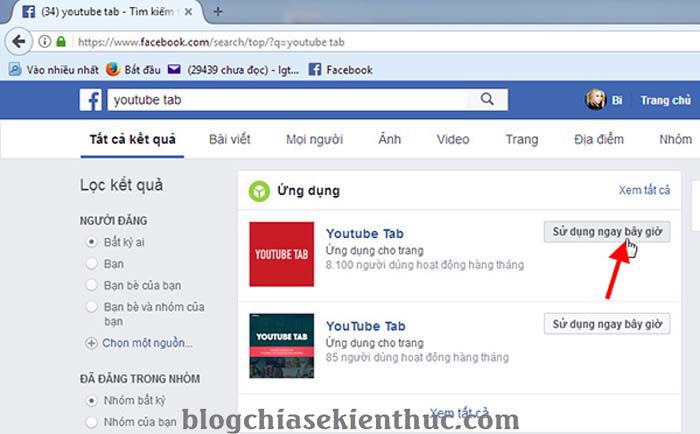The height and width of the screenshot is (434, 700).
Task: Click the red YOUTUBE TAB app thumbnail
Action: tap(281, 254)
